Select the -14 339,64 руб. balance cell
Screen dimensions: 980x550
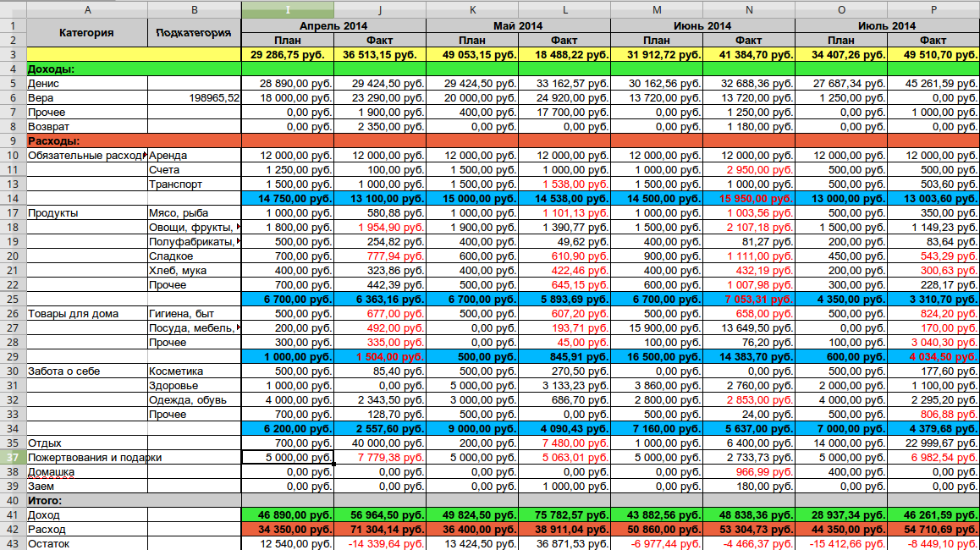point(380,543)
